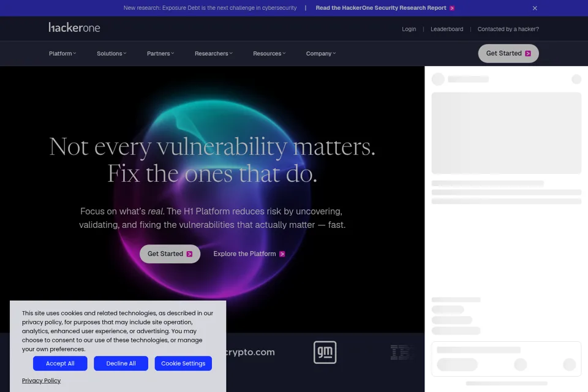Expand the Researchers menu

click(x=214, y=54)
